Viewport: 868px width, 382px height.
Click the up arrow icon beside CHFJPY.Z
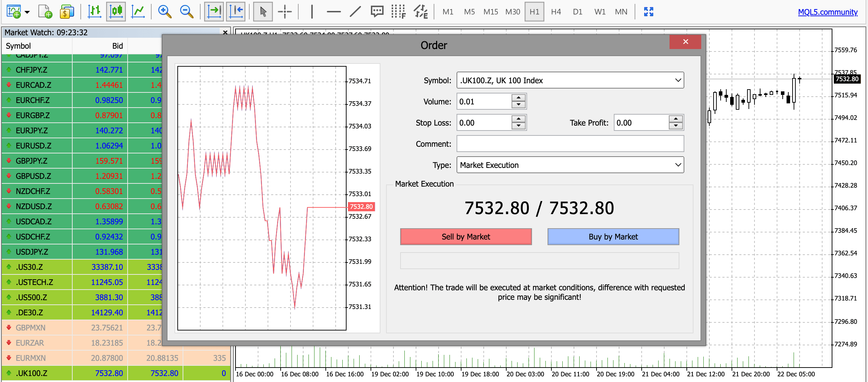(8, 69)
